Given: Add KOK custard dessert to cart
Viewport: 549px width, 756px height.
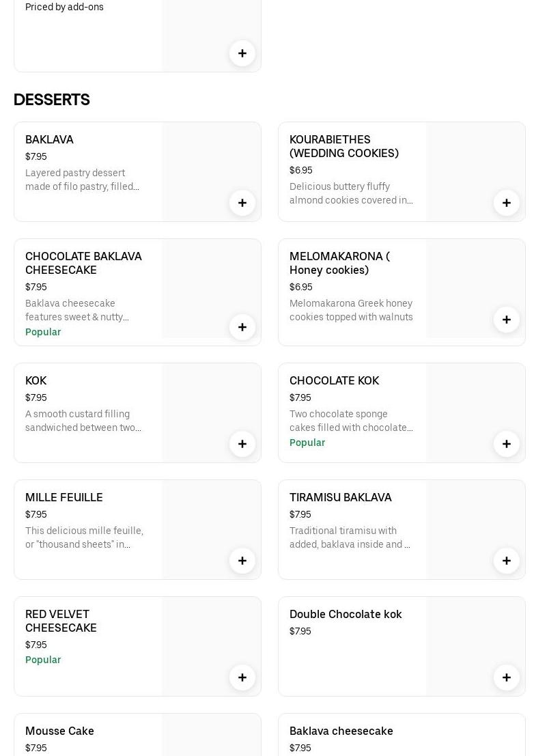Looking at the screenshot, I should coord(242,444).
